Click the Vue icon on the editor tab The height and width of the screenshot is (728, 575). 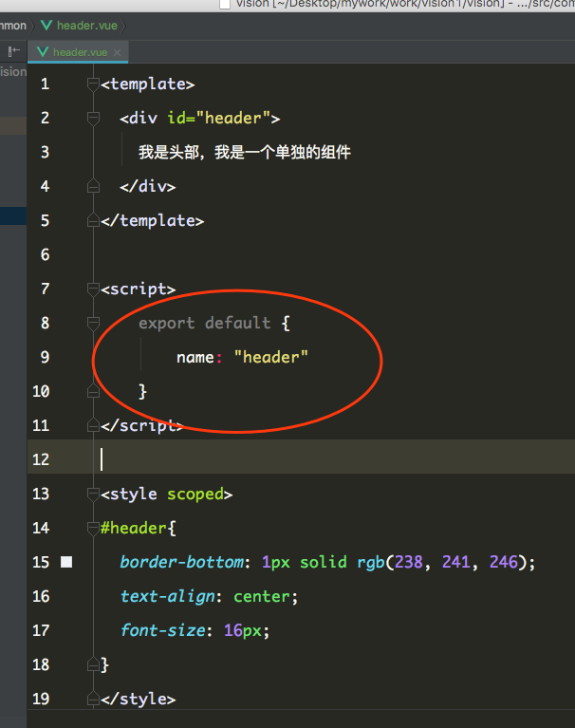43,52
